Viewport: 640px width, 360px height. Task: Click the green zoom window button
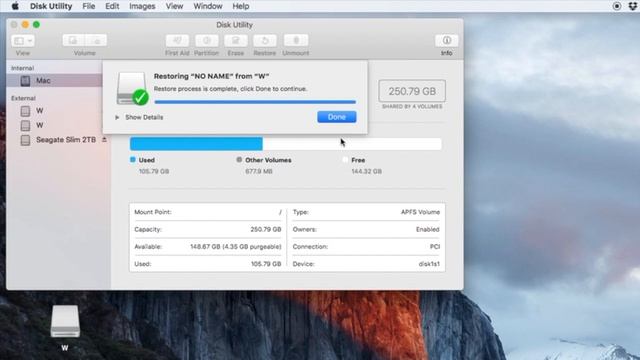(x=36, y=25)
